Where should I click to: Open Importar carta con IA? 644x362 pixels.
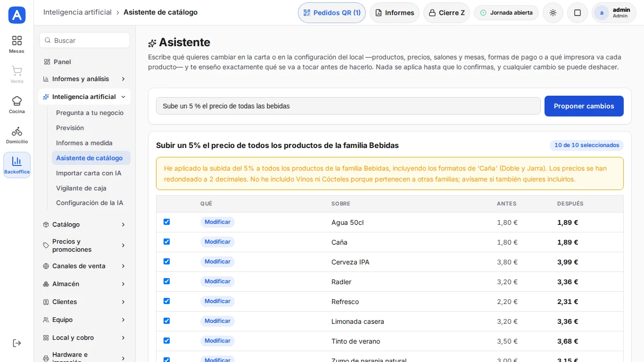(91, 173)
